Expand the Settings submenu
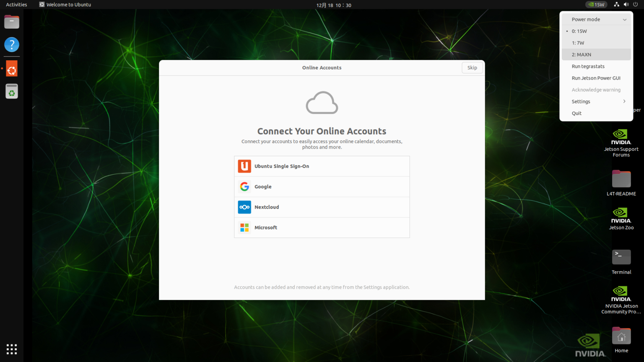This screenshot has width=644, height=362. coord(596,101)
